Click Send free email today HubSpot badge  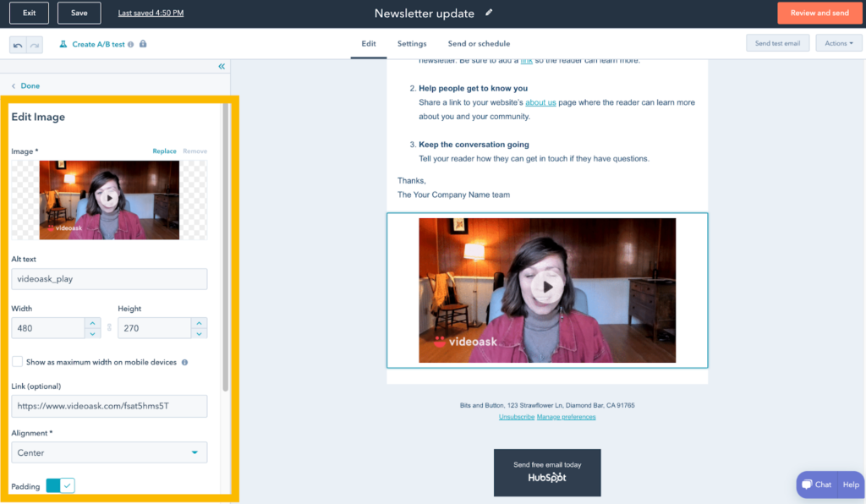click(x=547, y=472)
